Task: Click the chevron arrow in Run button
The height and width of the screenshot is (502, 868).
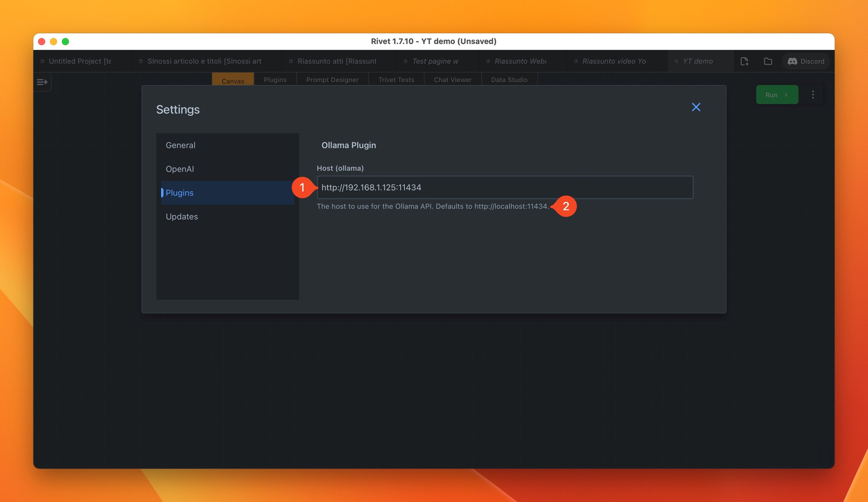Action: pos(786,95)
